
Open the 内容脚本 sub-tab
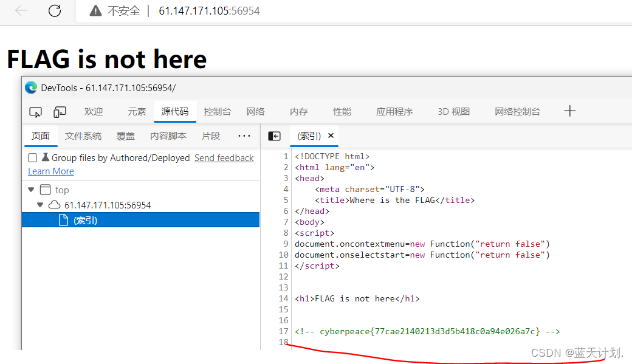[x=168, y=136]
